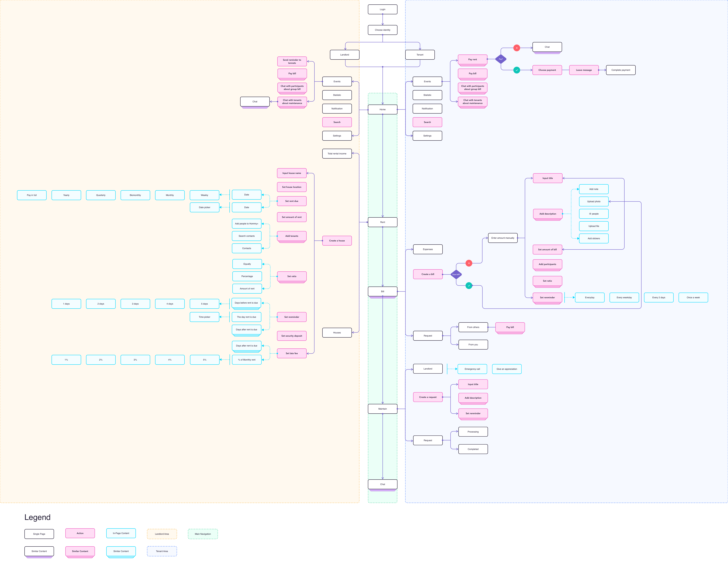Select the Once a week option
The height and width of the screenshot is (569, 728).
[693, 297]
